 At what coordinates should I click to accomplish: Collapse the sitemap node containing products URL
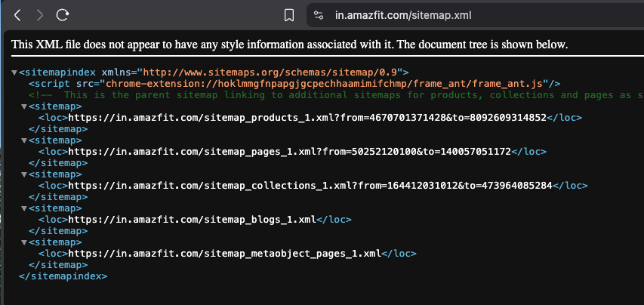(x=24, y=106)
